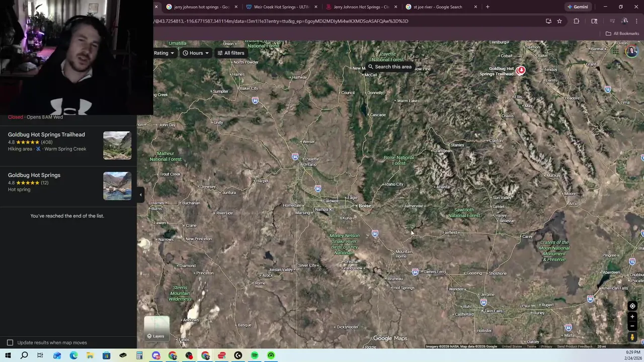The image size is (644, 362).
Task: Open the tab search sidebar icon
Action: 594,21
